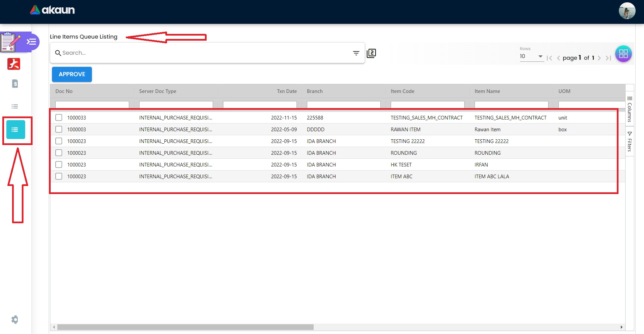Image resolution: width=644 pixels, height=334 pixels.
Task: Open the Columns side panel tab
Action: [630, 109]
